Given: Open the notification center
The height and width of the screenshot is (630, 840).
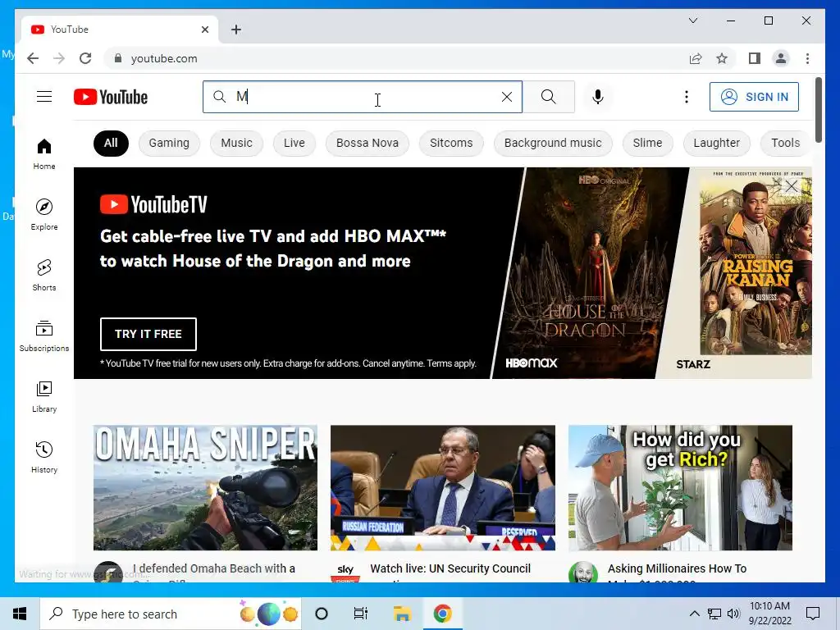Looking at the screenshot, I should tap(813, 614).
